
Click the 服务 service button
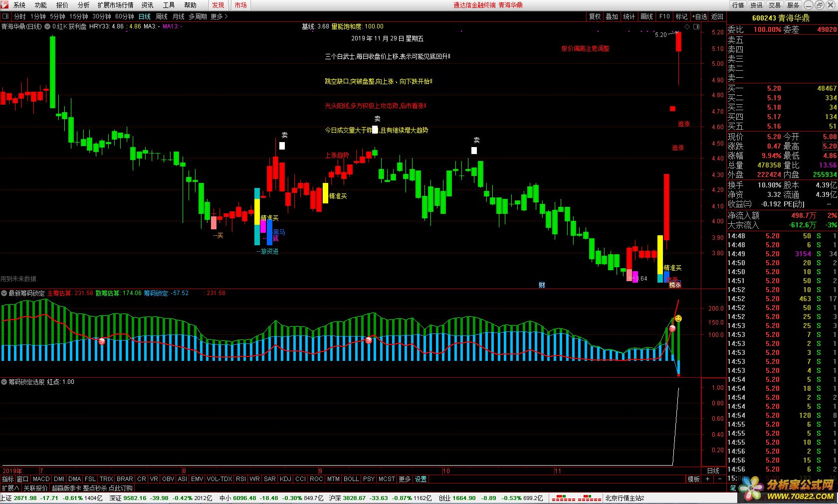click(x=793, y=5)
